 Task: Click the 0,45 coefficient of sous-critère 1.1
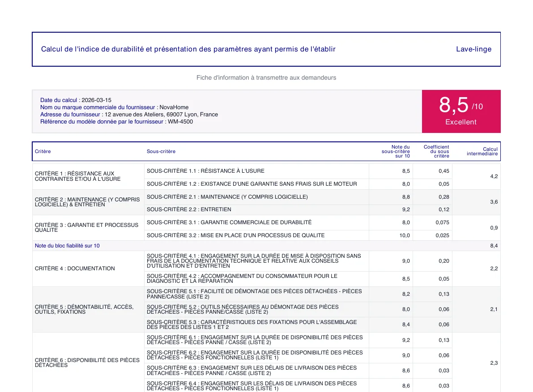click(443, 170)
